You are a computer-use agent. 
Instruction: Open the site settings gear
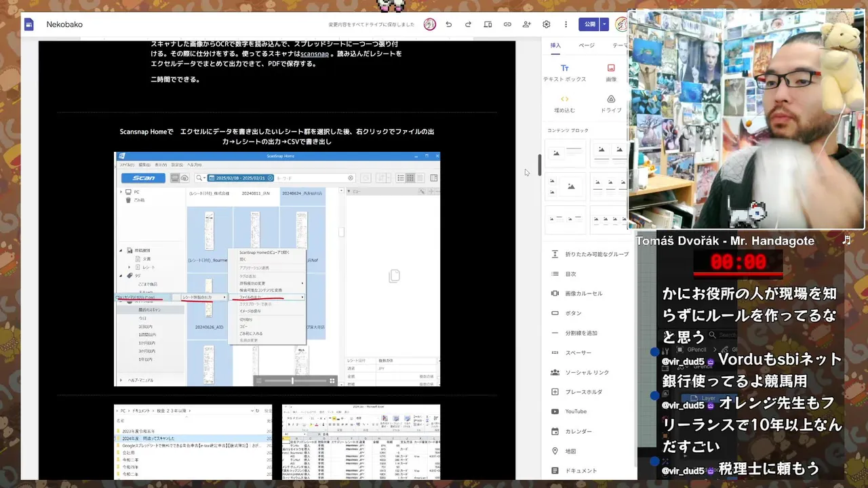[547, 24]
